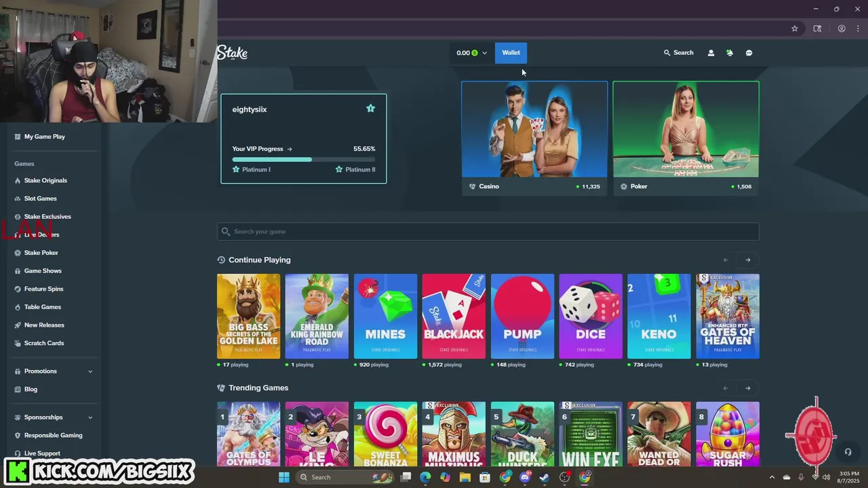Open Discord from the taskbar

pos(525,477)
